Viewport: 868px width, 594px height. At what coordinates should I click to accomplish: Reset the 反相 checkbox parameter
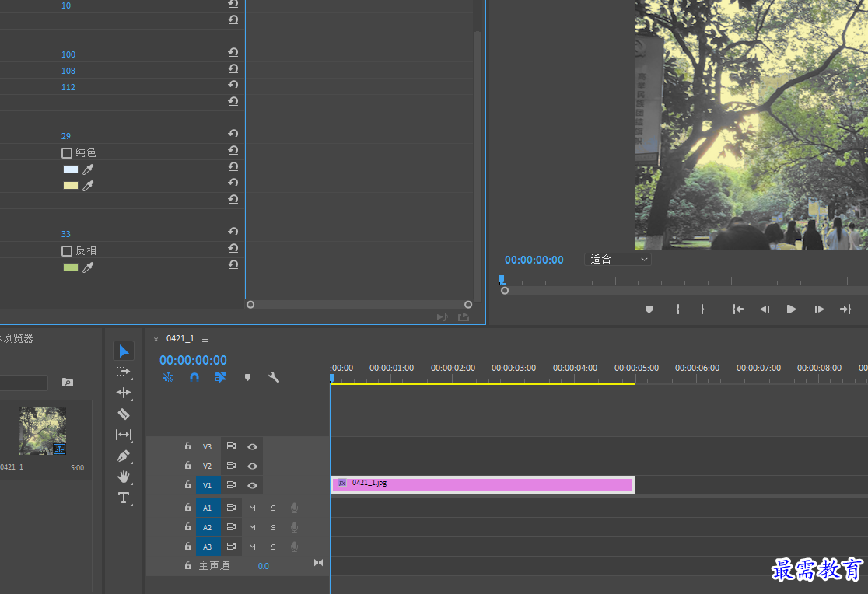click(233, 248)
